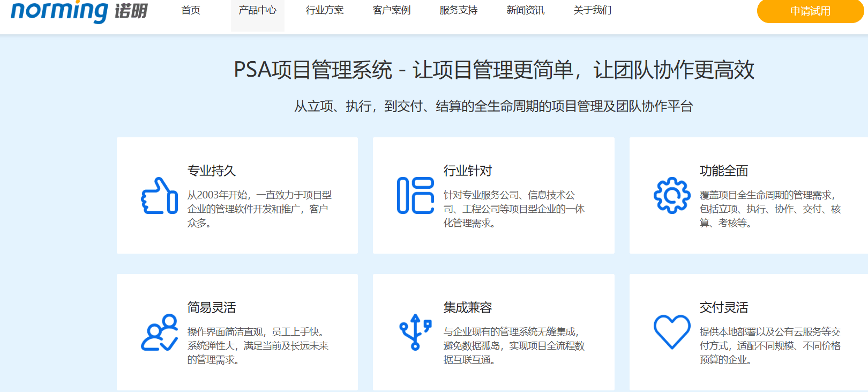Click the description starting with 从2003年开始
The width and height of the screenshot is (868, 392).
tap(259, 209)
